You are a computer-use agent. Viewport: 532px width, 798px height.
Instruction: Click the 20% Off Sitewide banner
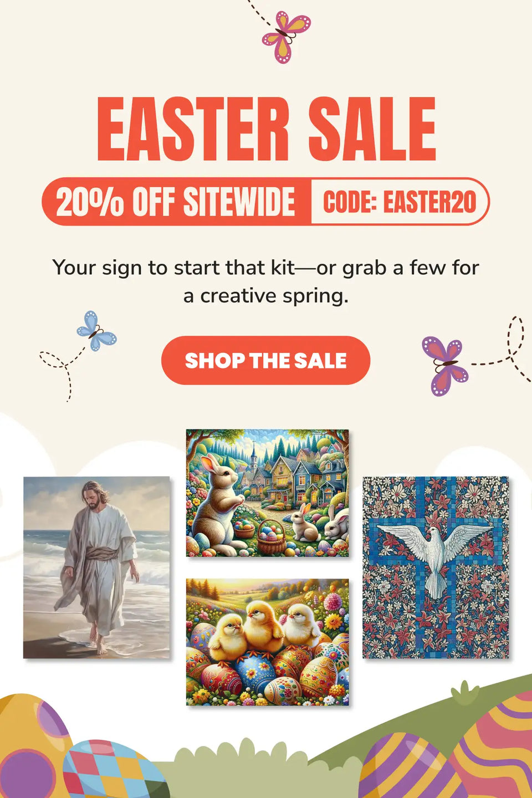[x=176, y=202]
